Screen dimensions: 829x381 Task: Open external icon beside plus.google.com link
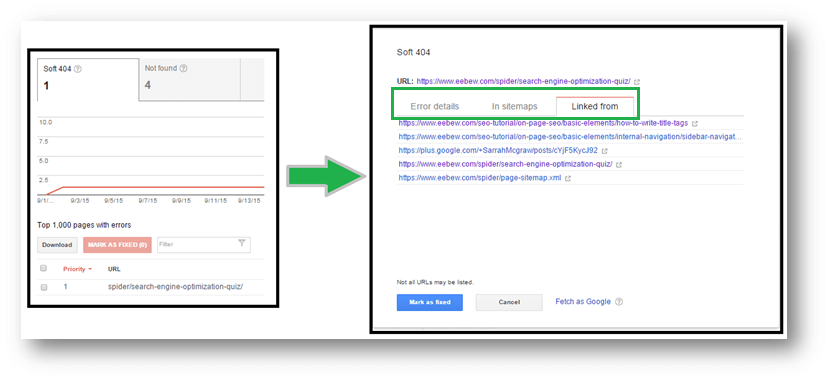click(x=604, y=151)
